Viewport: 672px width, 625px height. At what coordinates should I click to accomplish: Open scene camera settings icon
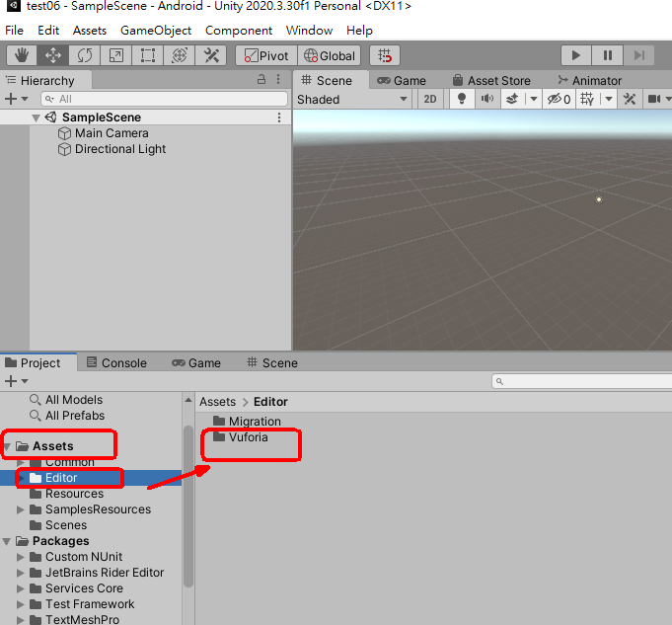tap(654, 100)
